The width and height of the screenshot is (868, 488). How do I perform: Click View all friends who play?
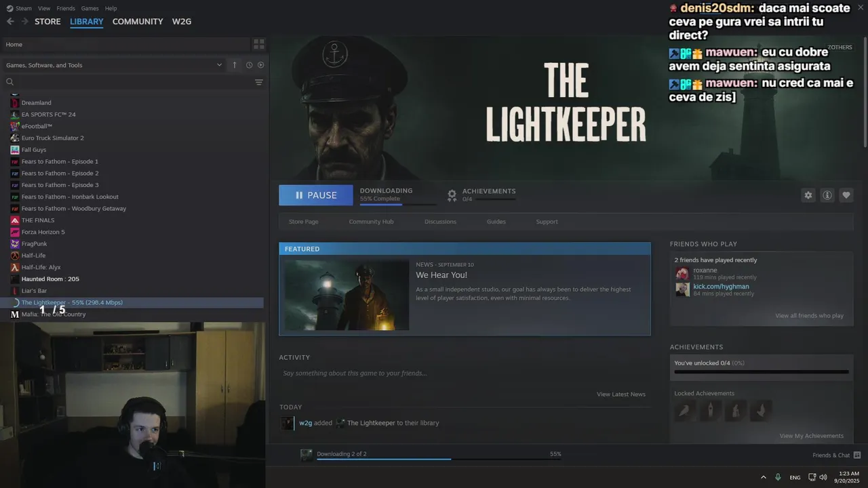click(x=809, y=316)
